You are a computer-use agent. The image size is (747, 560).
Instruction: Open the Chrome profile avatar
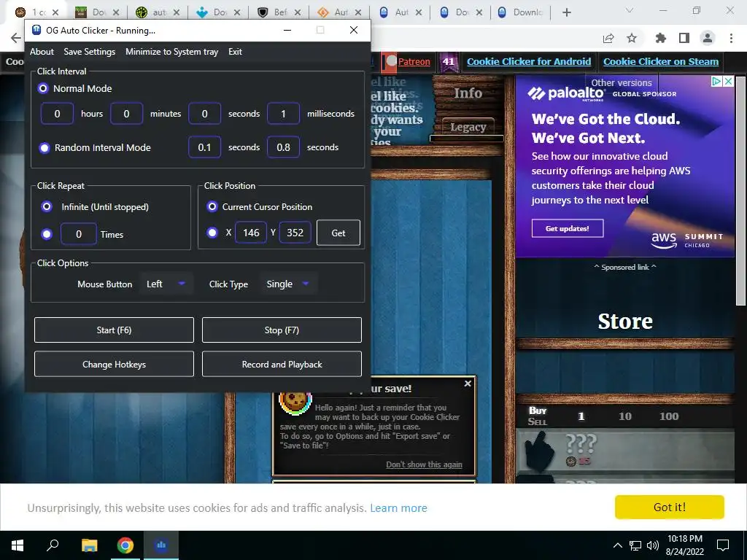pyautogui.click(x=708, y=38)
